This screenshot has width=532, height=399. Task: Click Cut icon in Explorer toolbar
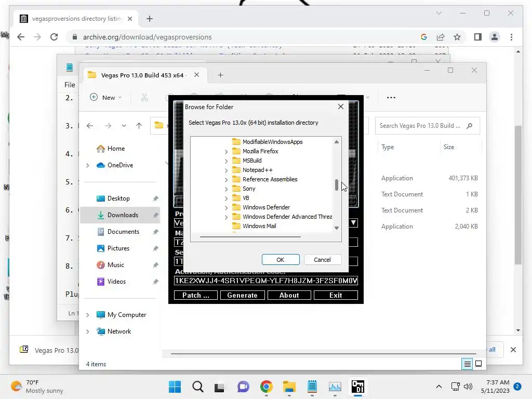coord(144,98)
